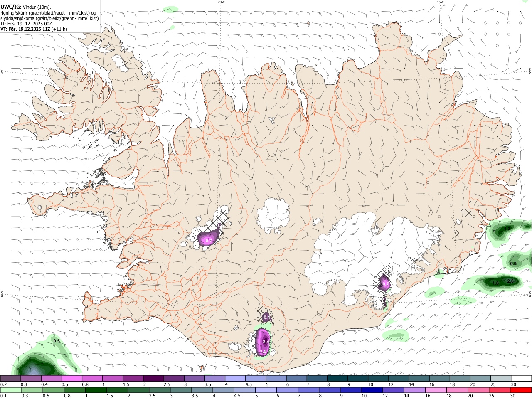The height and width of the screenshot is (399, 532).
Task: Select the darkest green swatch at 1, lower bar
Action: 96,390
